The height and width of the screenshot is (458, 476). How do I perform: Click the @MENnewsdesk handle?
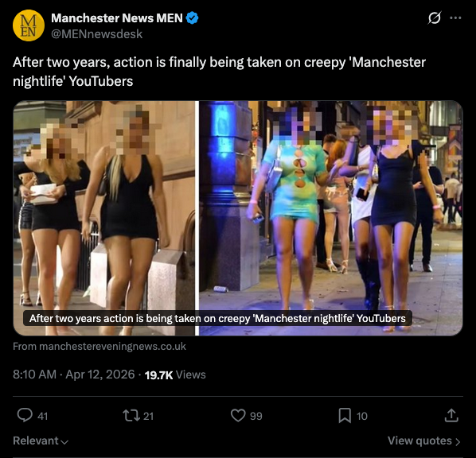[96, 34]
